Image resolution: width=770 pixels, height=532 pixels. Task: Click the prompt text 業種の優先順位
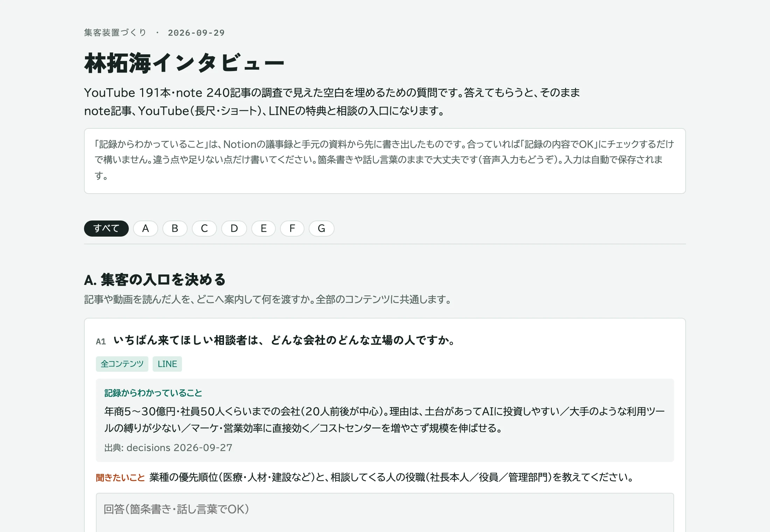pyautogui.click(x=392, y=477)
